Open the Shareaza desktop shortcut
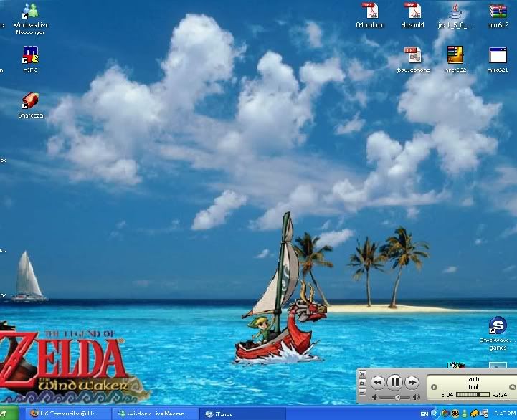Image resolution: width=517 pixels, height=420 pixels. tap(30, 105)
